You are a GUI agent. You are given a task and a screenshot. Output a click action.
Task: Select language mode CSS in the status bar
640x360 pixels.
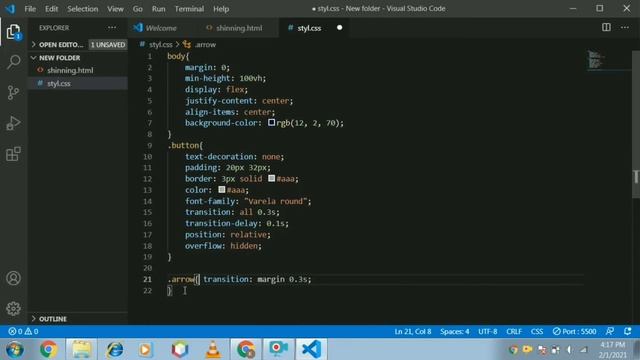[537, 331]
